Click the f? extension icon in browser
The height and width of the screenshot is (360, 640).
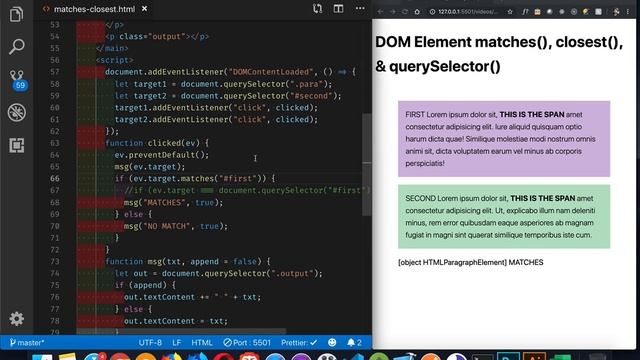(x=525, y=12)
